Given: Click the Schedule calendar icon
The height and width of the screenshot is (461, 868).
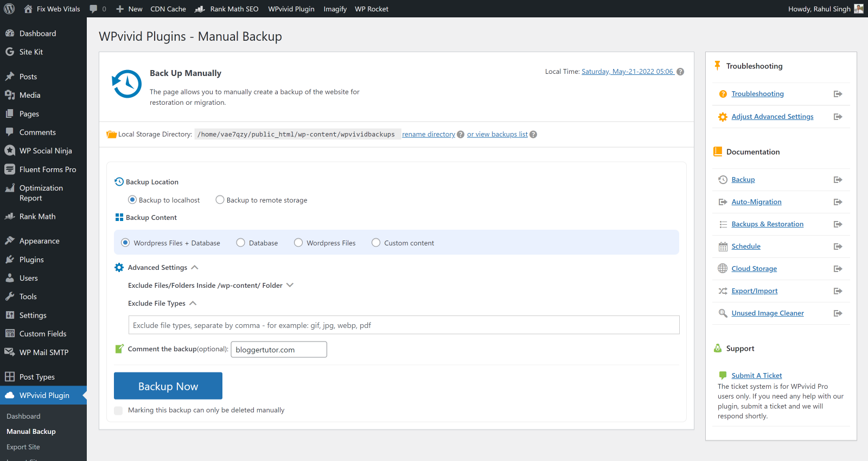Looking at the screenshot, I should coord(723,247).
